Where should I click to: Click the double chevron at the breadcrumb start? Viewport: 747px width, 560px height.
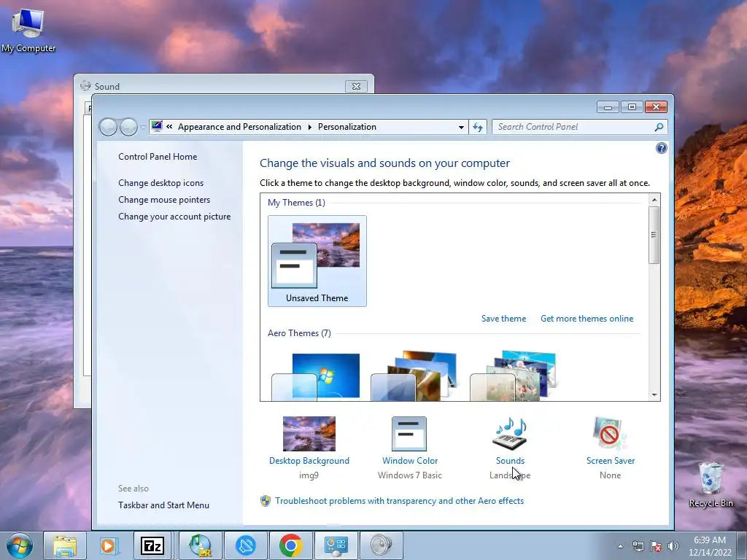click(x=169, y=127)
